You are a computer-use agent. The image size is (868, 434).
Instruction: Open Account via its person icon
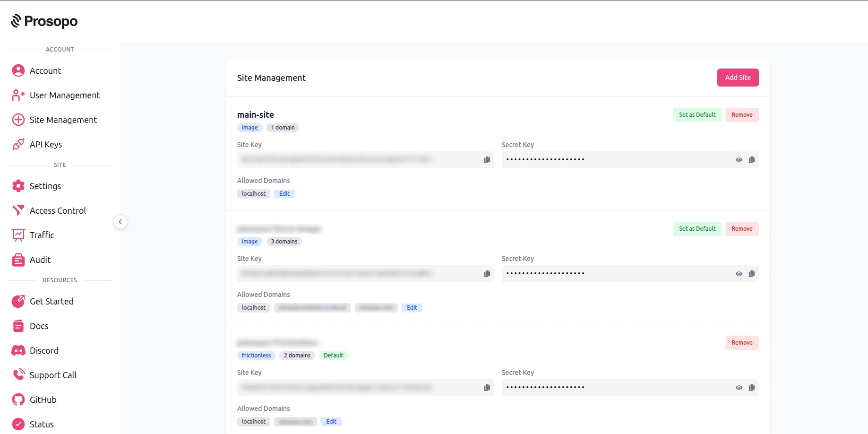click(18, 70)
